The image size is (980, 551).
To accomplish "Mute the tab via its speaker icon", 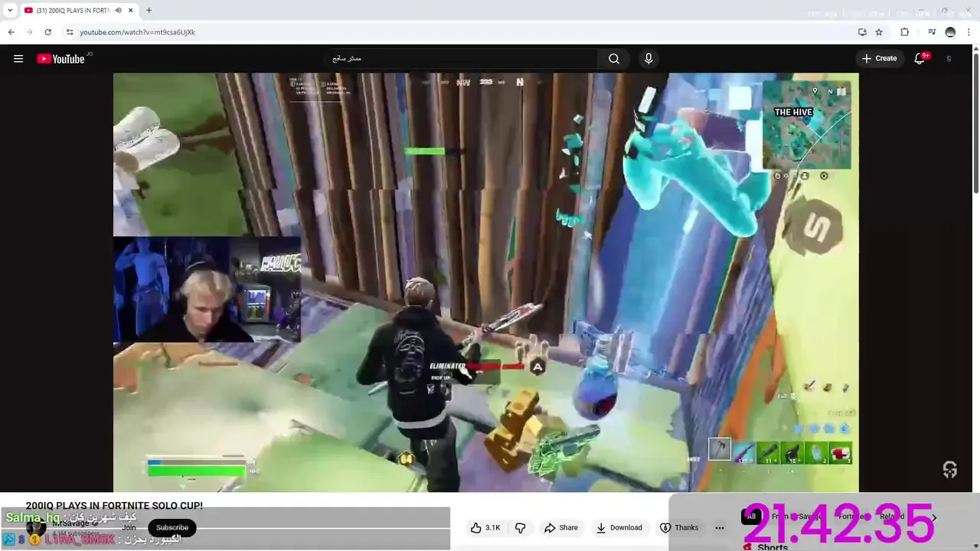I will [x=118, y=11].
